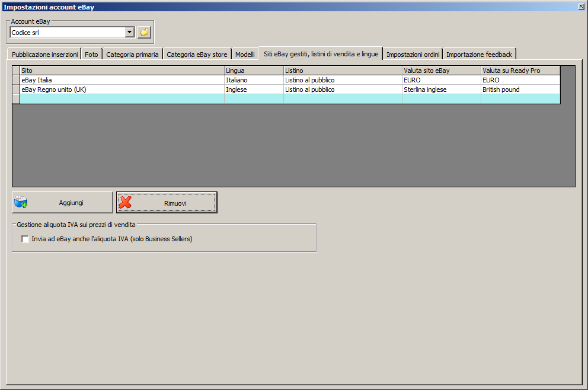Open the Modelli tab

245,55
